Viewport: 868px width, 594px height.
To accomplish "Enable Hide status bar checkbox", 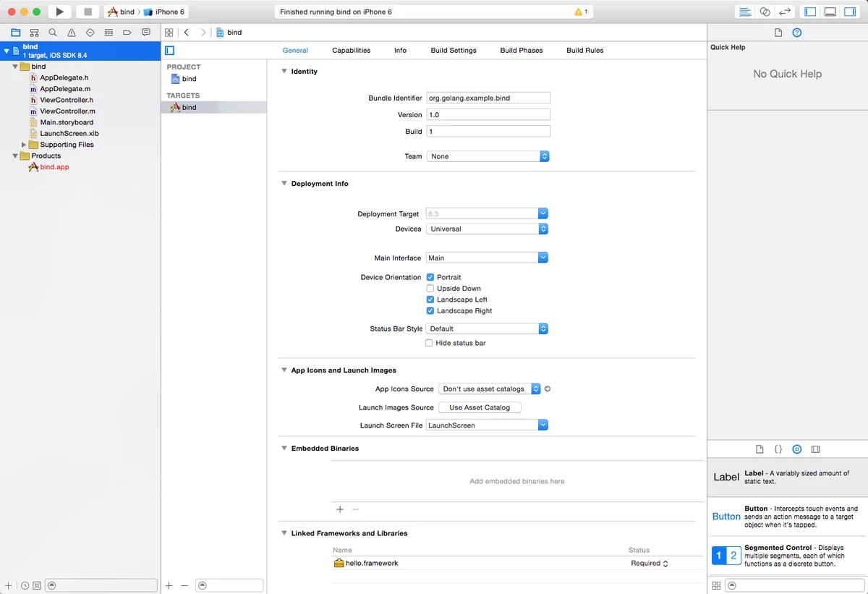I will click(x=430, y=343).
